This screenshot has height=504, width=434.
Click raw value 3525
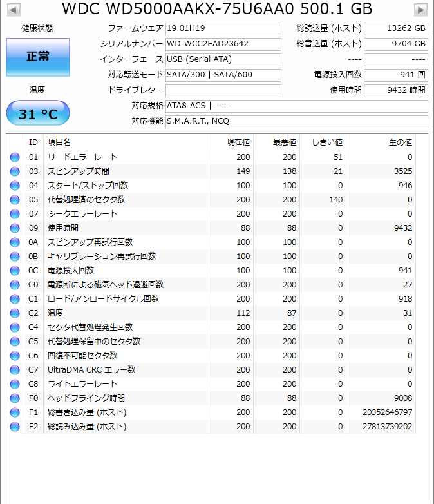pyautogui.click(x=403, y=171)
